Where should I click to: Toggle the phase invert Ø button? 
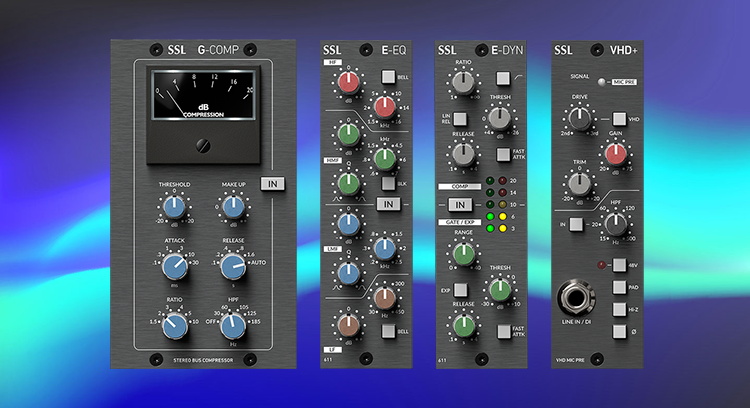pos(619,331)
